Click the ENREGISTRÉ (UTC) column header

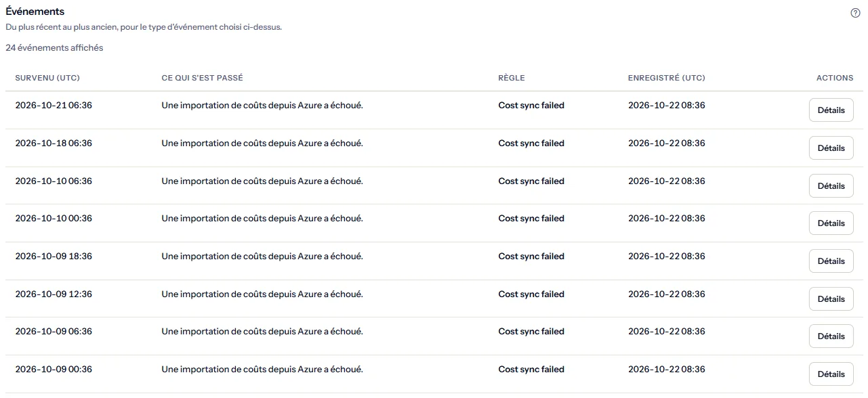(667, 78)
